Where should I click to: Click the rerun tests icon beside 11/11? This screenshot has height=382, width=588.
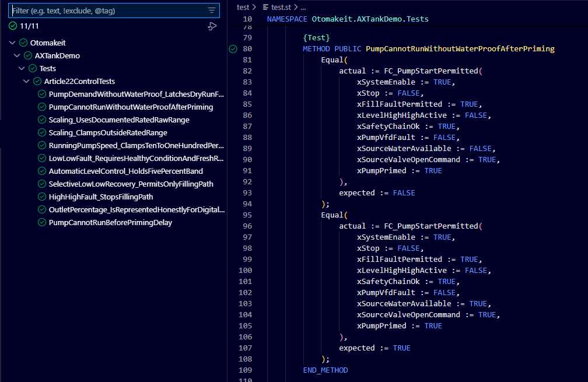click(212, 26)
